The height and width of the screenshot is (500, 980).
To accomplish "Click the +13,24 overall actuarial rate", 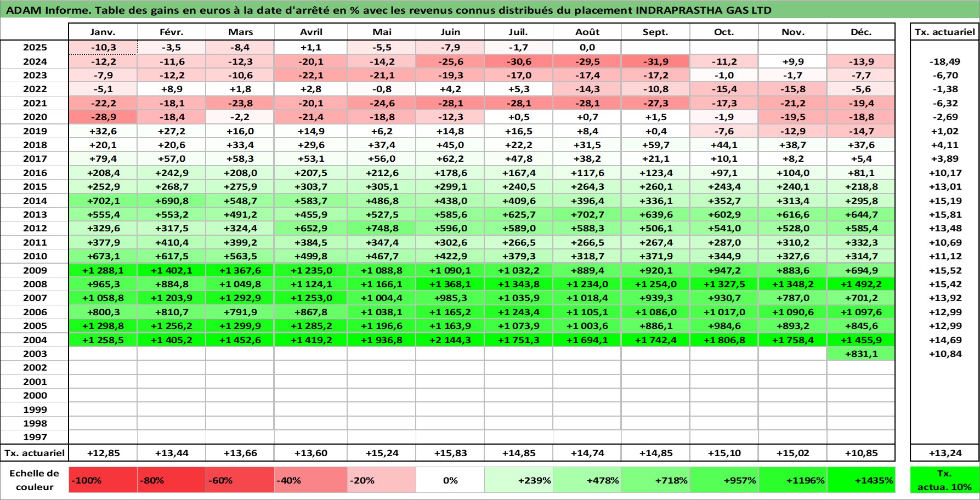I will [x=945, y=453].
